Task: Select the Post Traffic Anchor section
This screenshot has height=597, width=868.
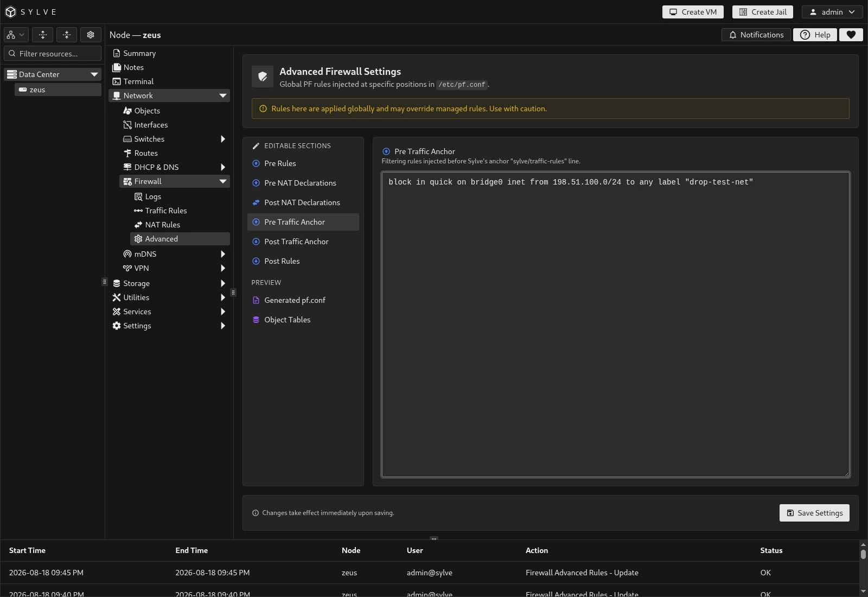Action: (x=303, y=242)
